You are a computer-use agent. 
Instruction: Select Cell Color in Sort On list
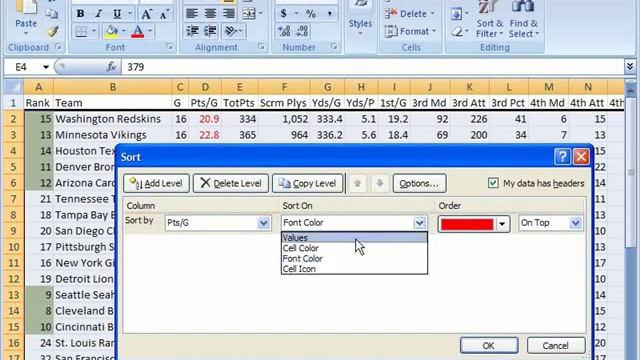354,248
